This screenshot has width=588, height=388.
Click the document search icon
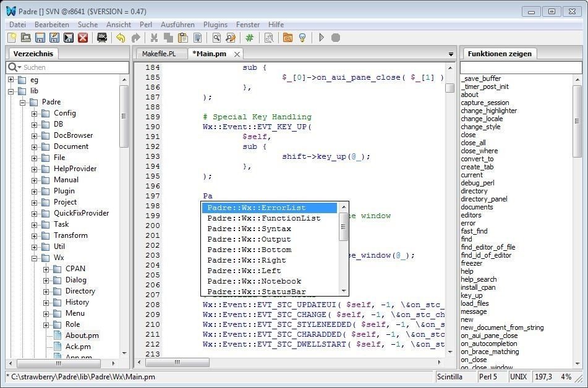(x=269, y=38)
